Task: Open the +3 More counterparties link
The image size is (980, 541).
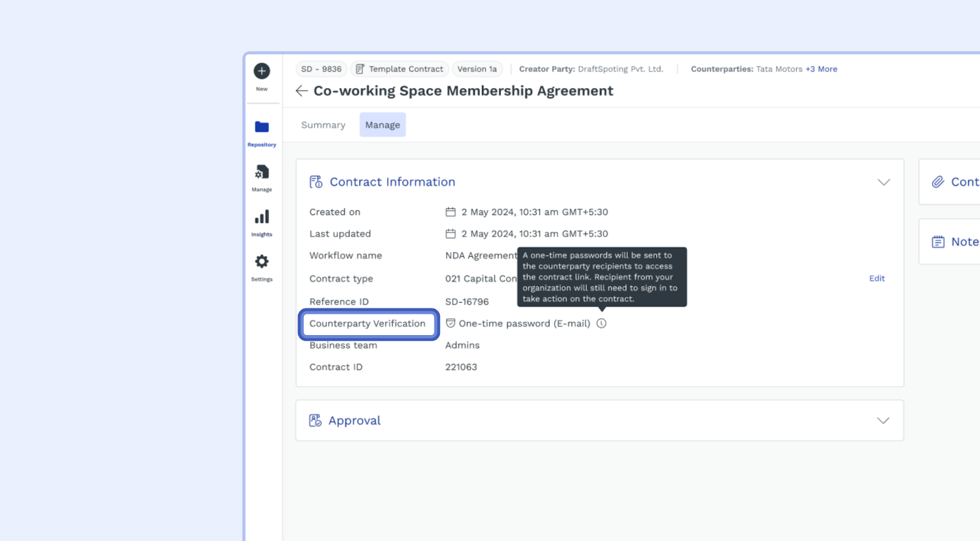Action: 821,69
